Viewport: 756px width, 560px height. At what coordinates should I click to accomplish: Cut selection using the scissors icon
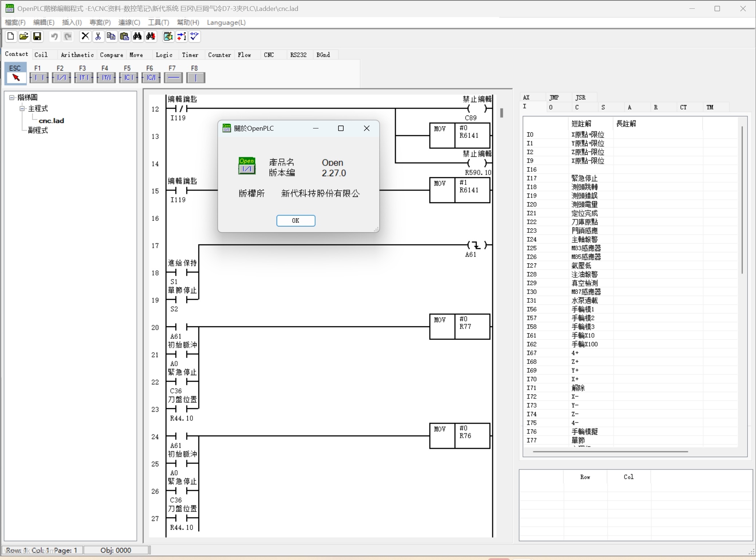(x=98, y=36)
